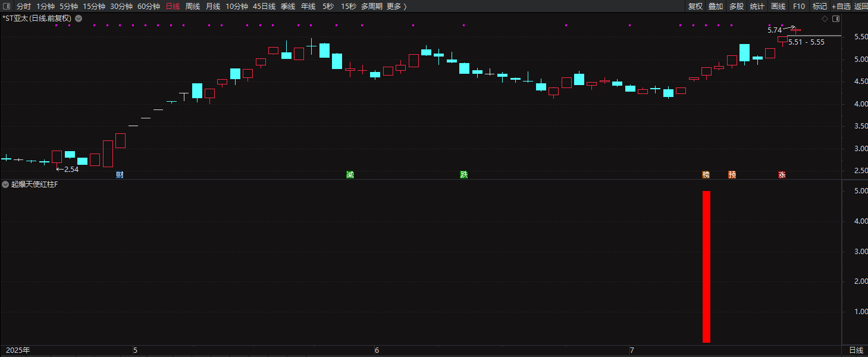Select the 日线 daily period
The image size is (868, 357).
point(173,6)
